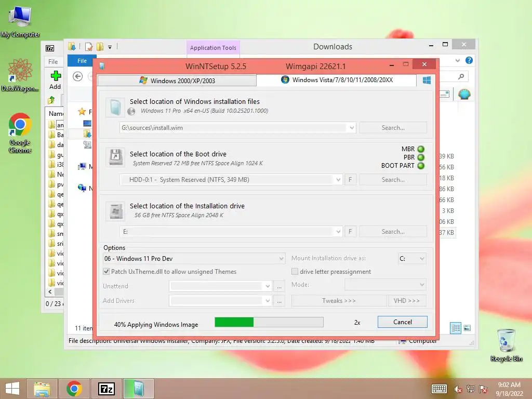Switch Explorer to large icons view

tap(467, 328)
